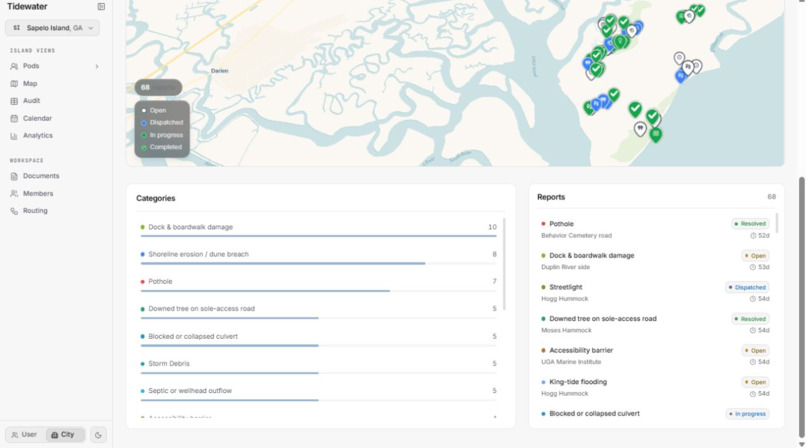Click the Darien label on the map
The width and height of the screenshot is (806, 448).
coord(219,71)
